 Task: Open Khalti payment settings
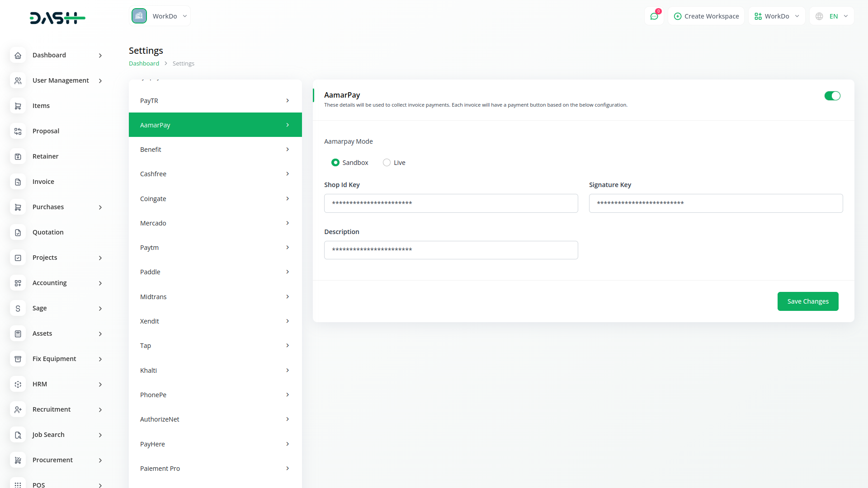[215, 371]
